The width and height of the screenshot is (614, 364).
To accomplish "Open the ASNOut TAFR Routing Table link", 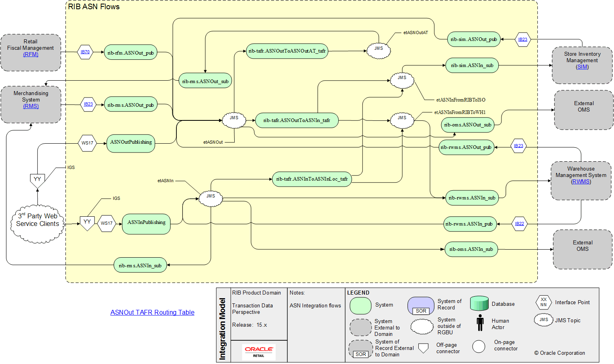I will (x=152, y=312).
